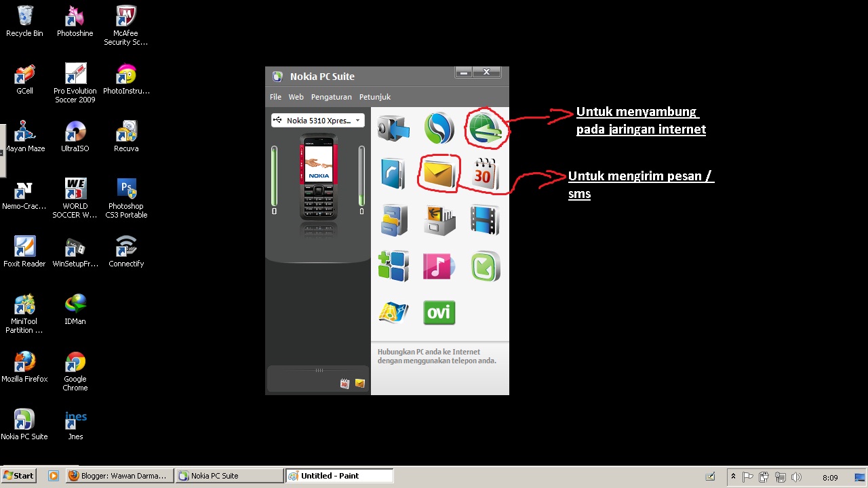Image resolution: width=868 pixels, height=488 pixels.
Task: Open MiniTool Partition desktop shortcut
Action: 24,314
